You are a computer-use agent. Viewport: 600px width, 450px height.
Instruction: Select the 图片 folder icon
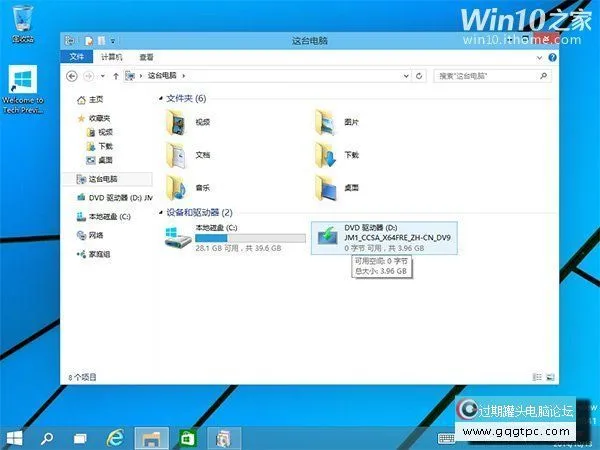(326, 122)
